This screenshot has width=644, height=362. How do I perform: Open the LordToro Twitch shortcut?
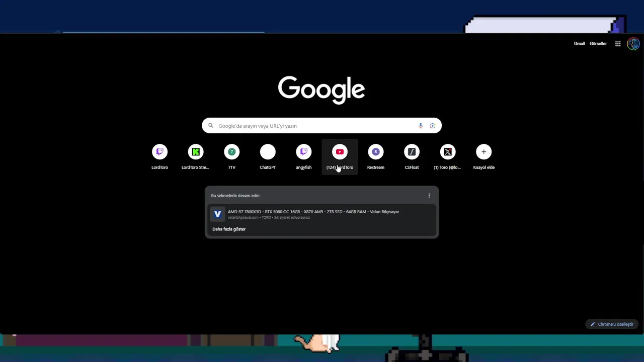coord(159,157)
